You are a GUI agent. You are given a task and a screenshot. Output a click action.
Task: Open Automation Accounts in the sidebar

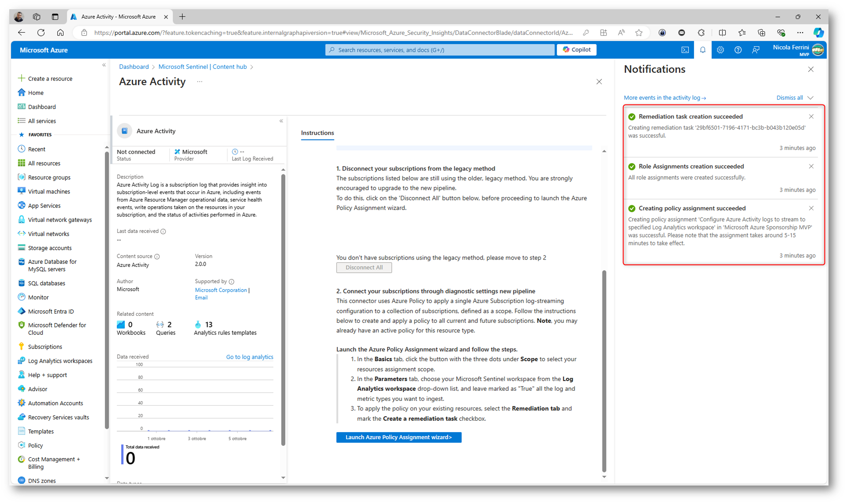pyautogui.click(x=55, y=403)
